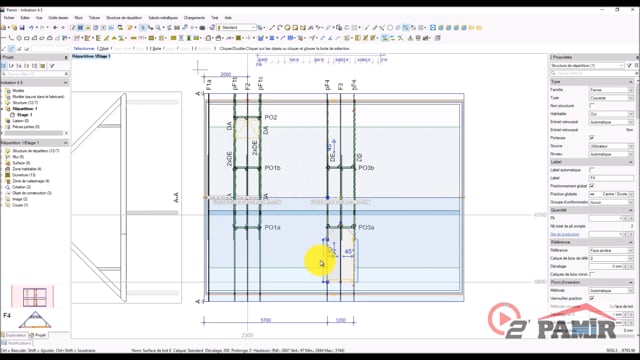Click the F4 truss preview thumbnail
This screenshot has width=640, height=360.
[x=35, y=320]
